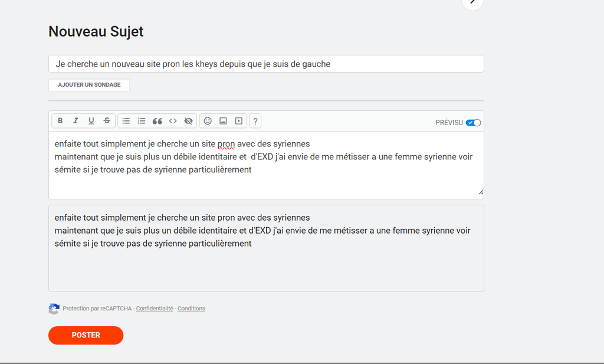Viewport: 604px width, 364px height.
Task: Insert a video via the play icon
Action: [x=239, y=121]
